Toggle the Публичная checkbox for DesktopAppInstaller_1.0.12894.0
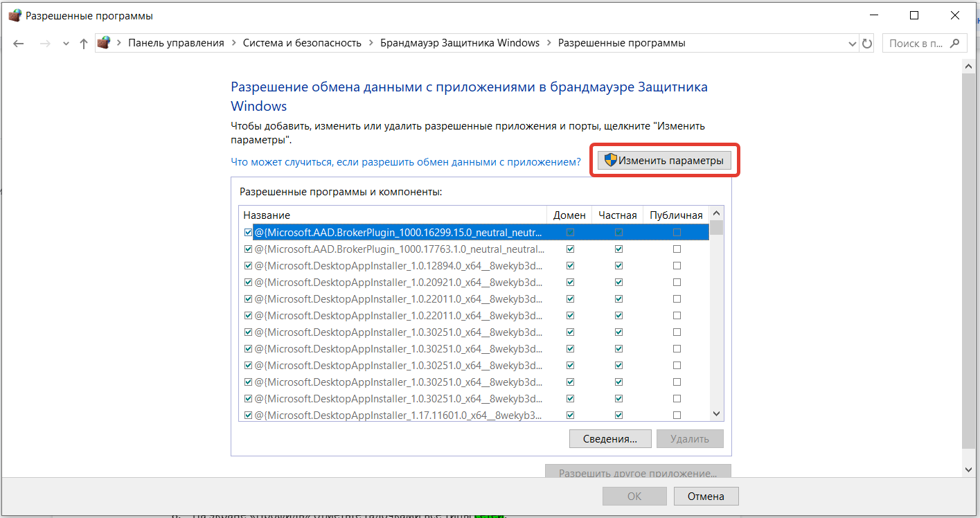The width and height of the screenshot is (980, 518). point(677,266)
